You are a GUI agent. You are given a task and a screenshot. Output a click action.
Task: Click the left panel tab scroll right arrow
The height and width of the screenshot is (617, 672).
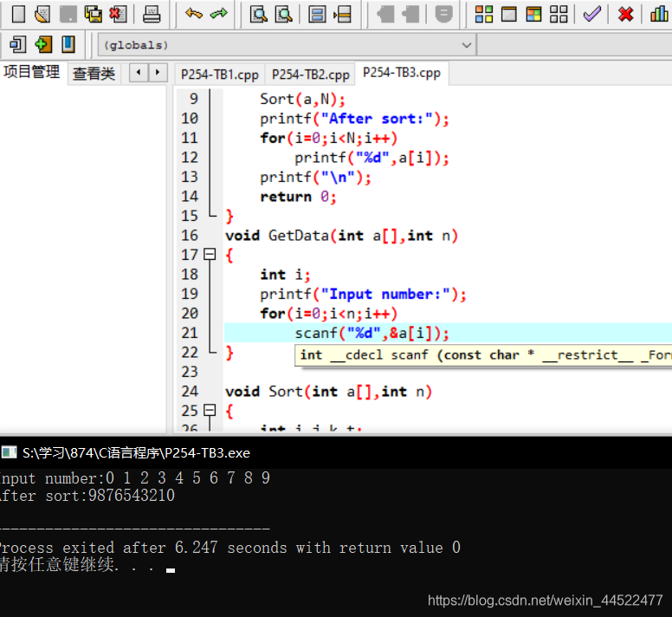158,73
